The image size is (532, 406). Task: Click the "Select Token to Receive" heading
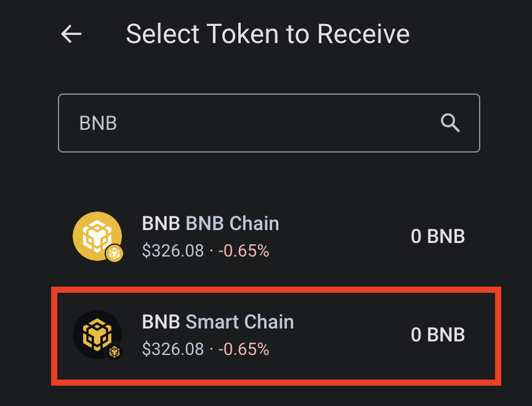coord(268,34)
